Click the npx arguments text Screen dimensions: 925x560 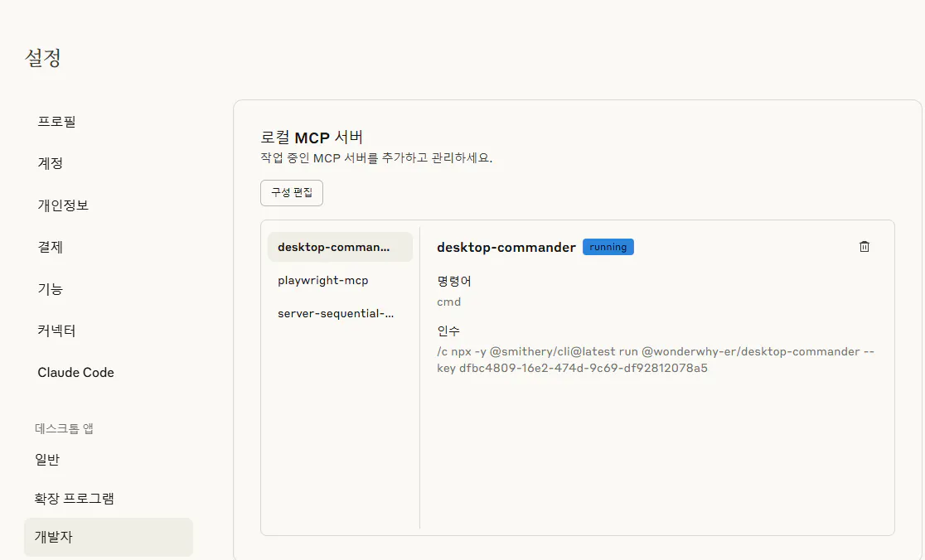click(x=656, y=360)
